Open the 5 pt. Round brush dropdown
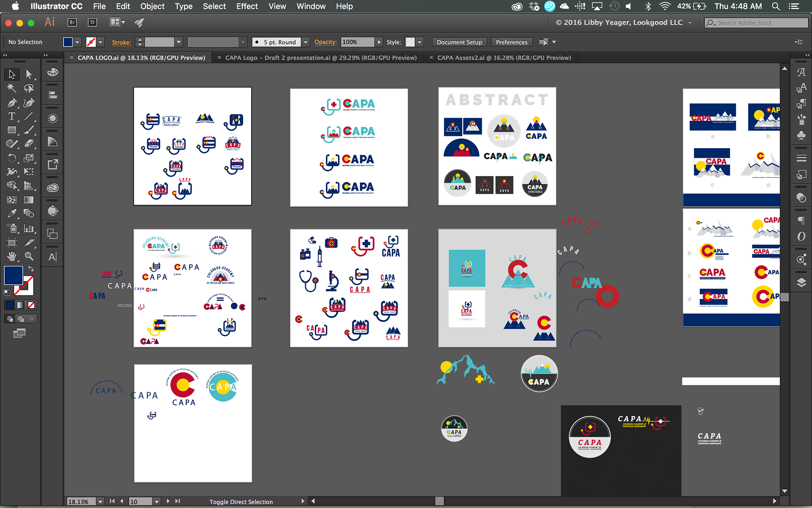The image size is (812, 508). [306, 42]
